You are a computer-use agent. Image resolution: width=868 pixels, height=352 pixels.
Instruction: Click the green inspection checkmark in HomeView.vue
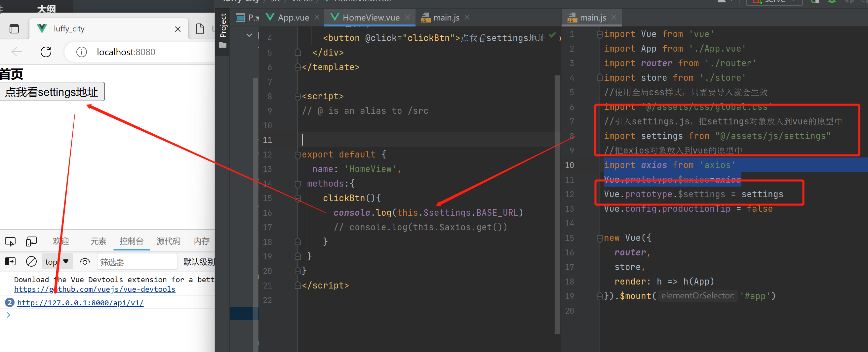tap(552, 35)
